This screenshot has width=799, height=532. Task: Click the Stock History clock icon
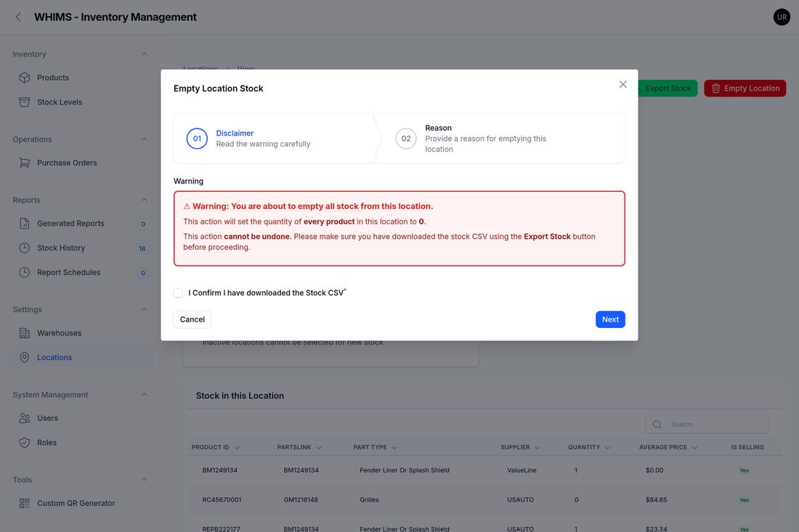[x=25, y=247]
